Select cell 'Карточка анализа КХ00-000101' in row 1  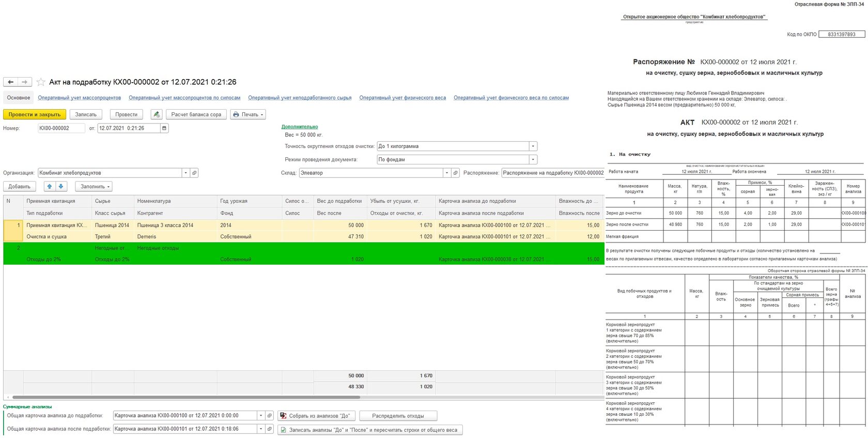[x=495, y=237]
